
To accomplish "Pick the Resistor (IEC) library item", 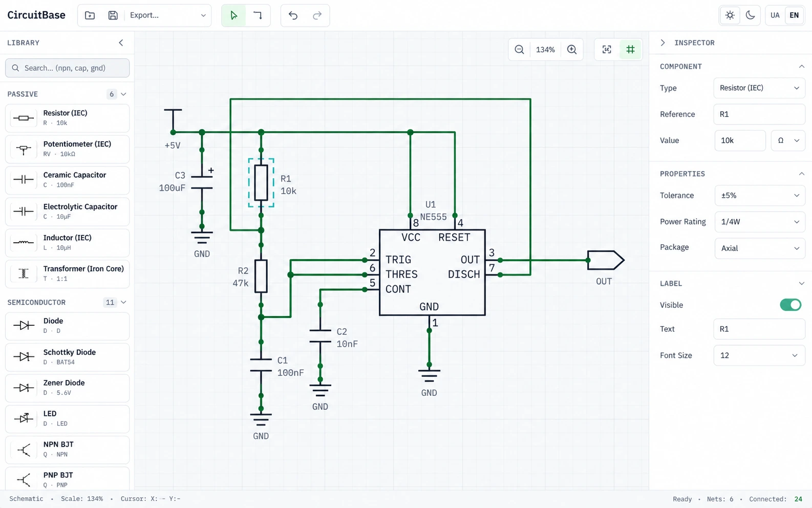I will [67, 118].
